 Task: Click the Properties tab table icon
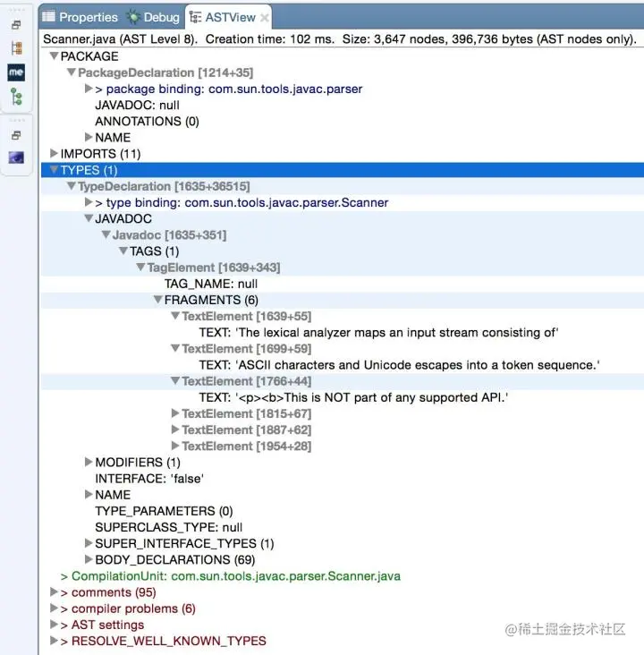48,17
